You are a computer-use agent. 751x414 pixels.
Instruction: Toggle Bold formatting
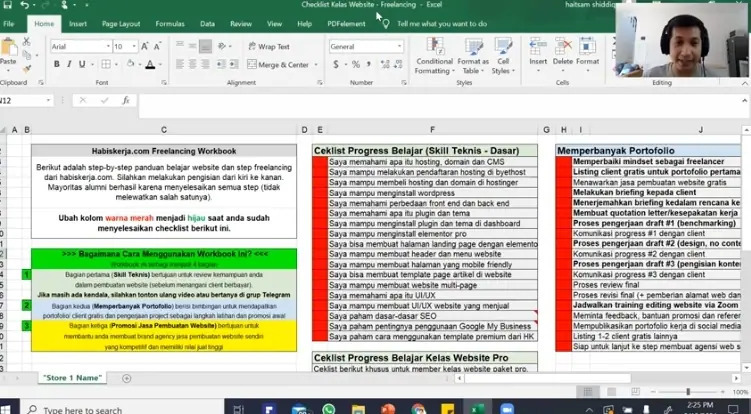click(57, 64)
